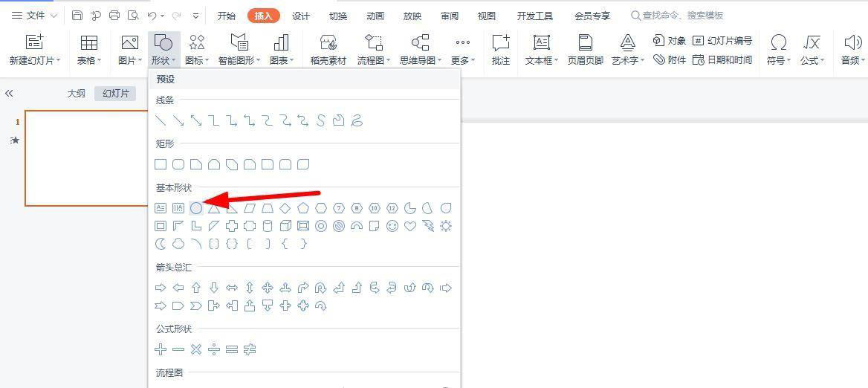Select the double-headed arrow line
The image size is (868, 388).
coord(196,120)
